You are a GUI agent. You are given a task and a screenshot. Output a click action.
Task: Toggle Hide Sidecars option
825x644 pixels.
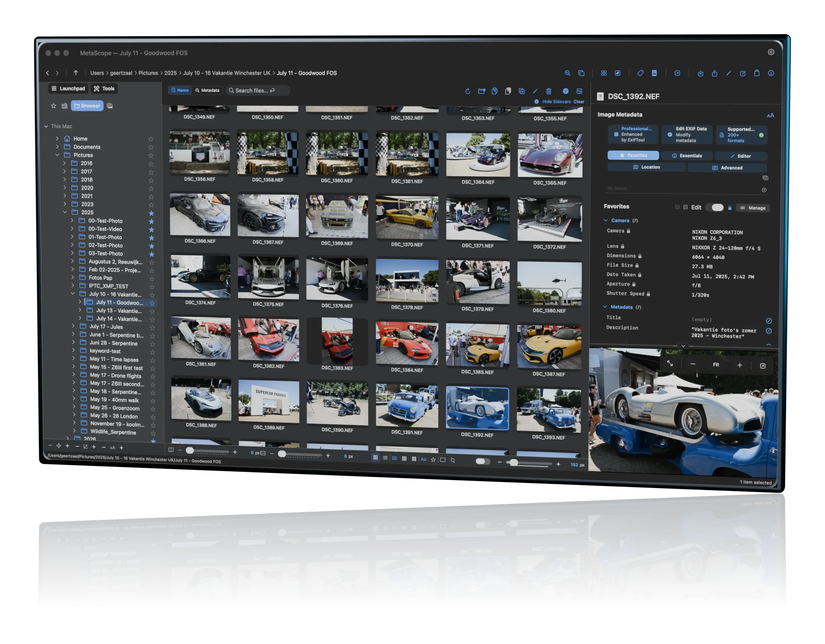point(552,102)
